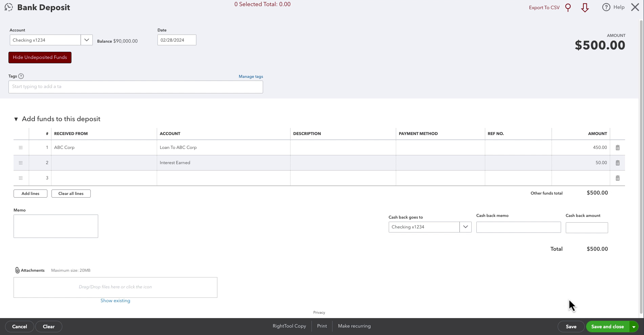The image size is (644, 335).
Task: Click RightTool Copy in footer
Action: [289, 326]
